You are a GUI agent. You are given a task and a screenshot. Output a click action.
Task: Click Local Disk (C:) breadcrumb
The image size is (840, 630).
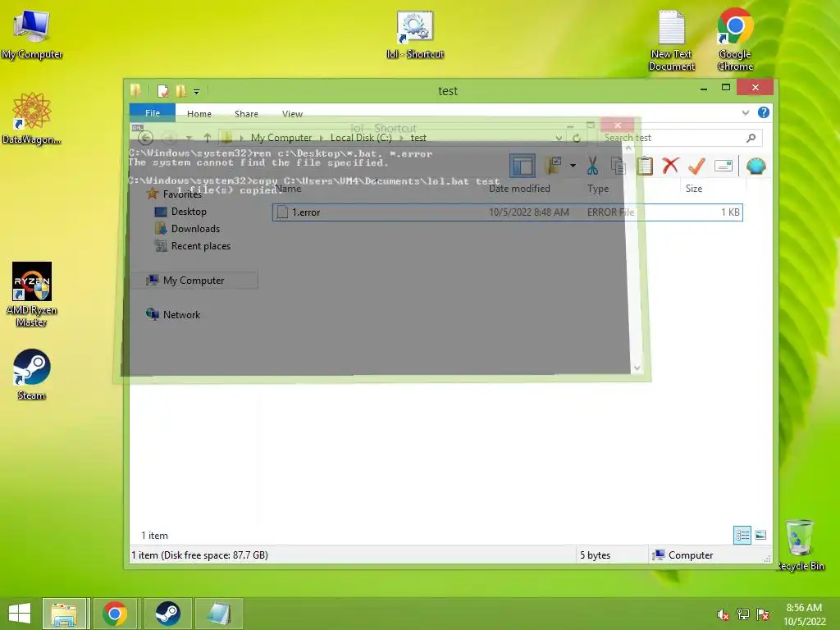point(361,138)
